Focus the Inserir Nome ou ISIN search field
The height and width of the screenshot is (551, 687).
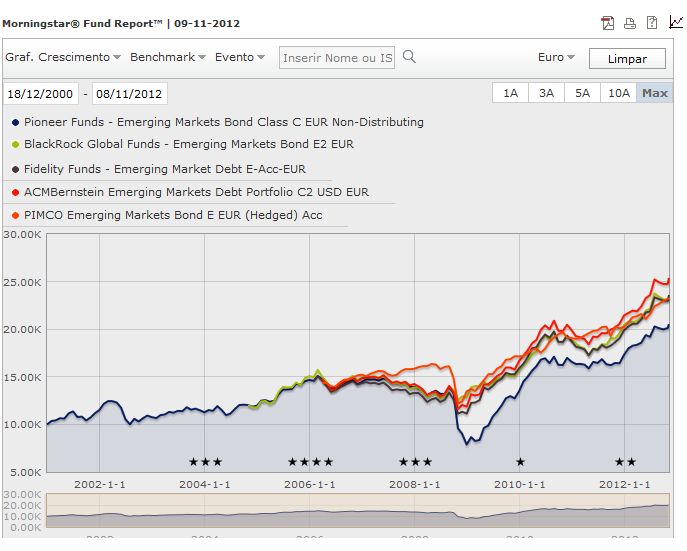337,58
